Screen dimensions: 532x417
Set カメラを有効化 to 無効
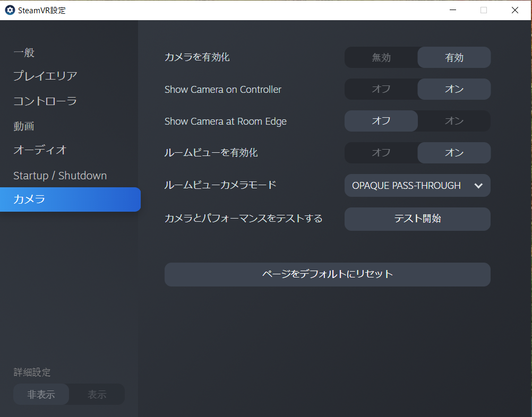tap(381, 57)
